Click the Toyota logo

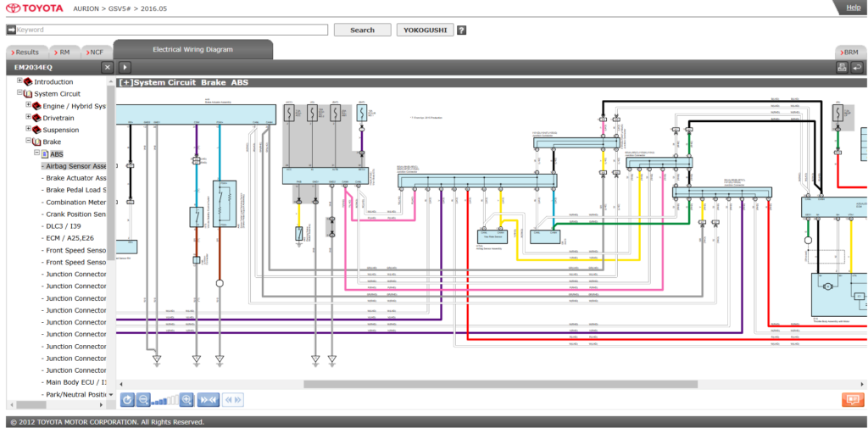[x=34, y=8]
